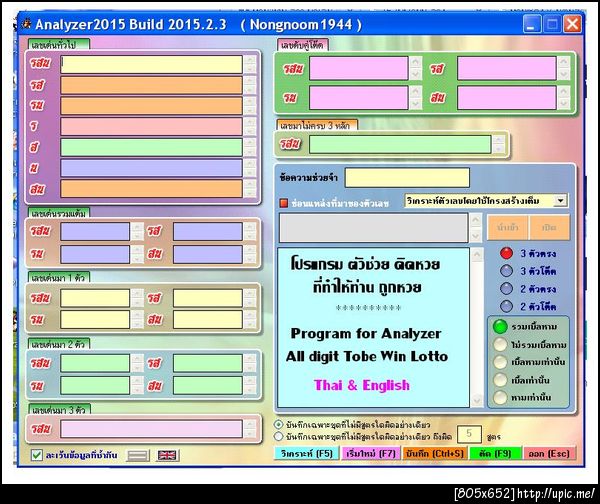This screenshot has width=600, height=504.
Task: Choose the รวมเบิ้ลหาม radio option
Action: tap(500, 326)
